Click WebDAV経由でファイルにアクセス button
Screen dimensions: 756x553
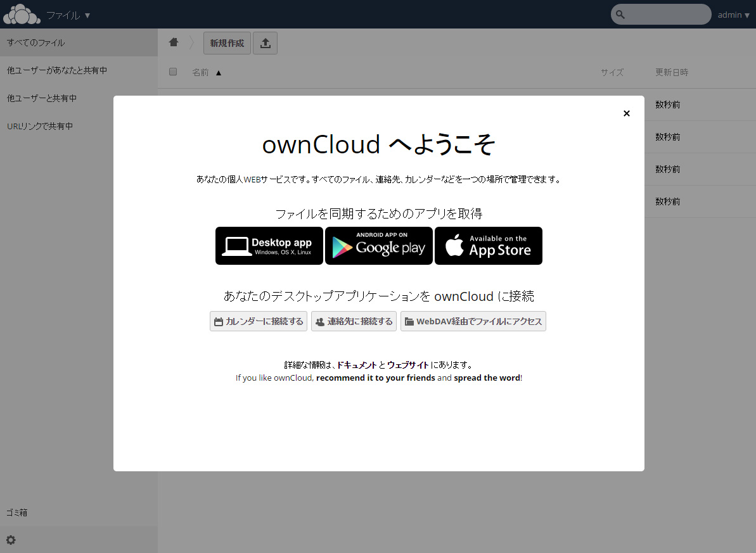point(473,321)
